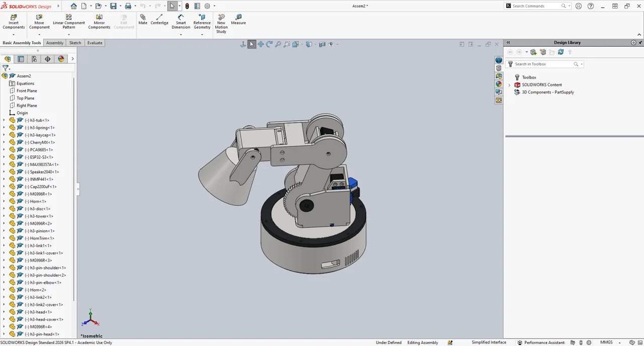This screenshot has width=644, height=346.
Task: Select the ESP32-S3<1> component
Action: 41,157
